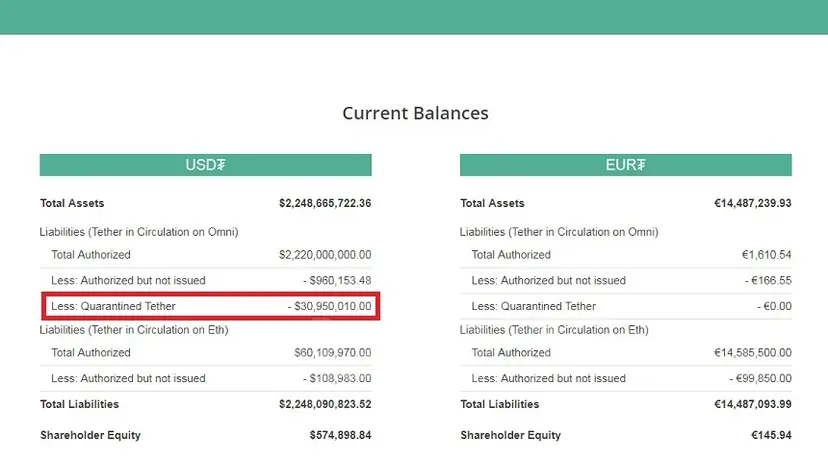Select the -$30,950,010.00 quarantined amount

(330, 306)
